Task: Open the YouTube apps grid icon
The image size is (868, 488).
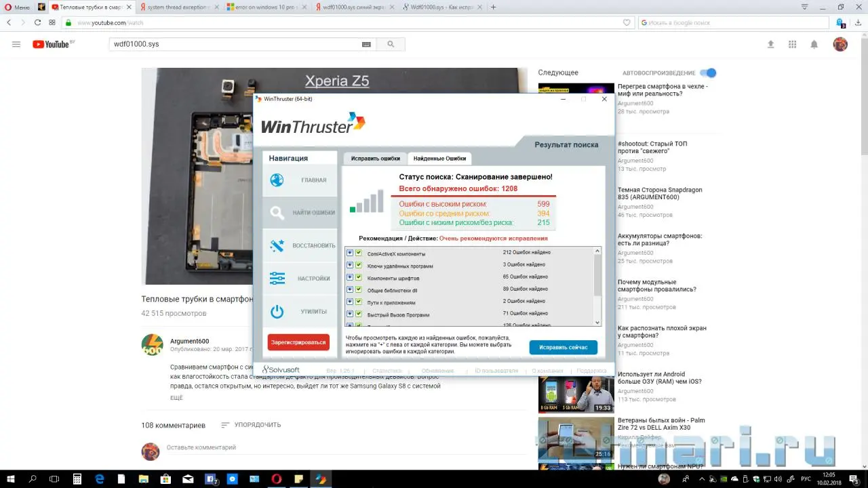Action: click(792, 44)
